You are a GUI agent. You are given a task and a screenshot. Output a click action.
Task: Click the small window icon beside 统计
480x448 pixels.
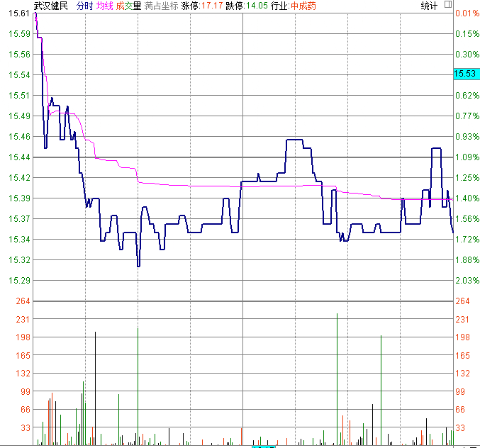[447, 4]
